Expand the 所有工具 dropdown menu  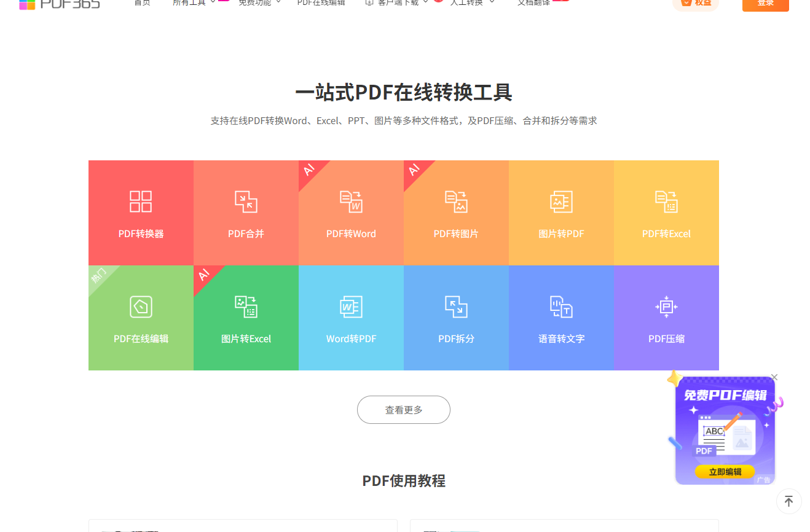point(193,3)
